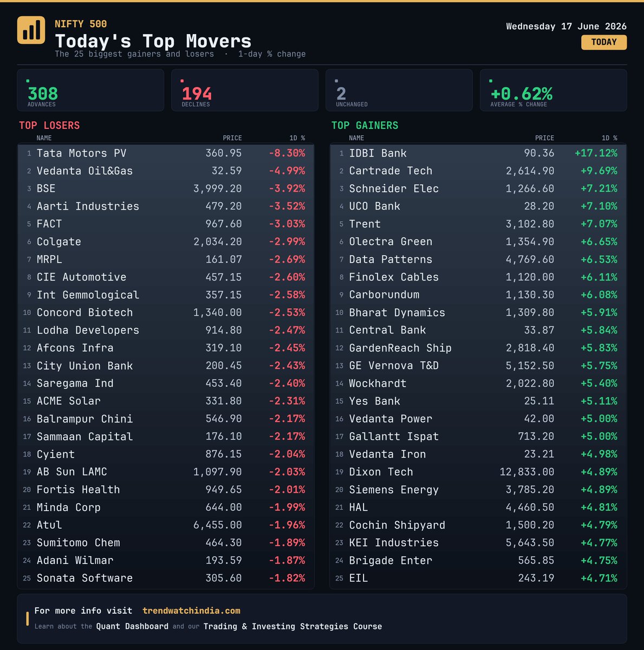Click the +0.62% average change card

(x=554, y=90)
